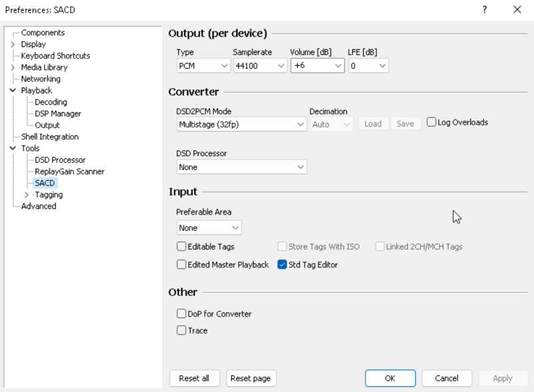Expand the Tagging tree branch
Image resolution: width=534 pixels, height=392 pixels.
tap(27, 194)
